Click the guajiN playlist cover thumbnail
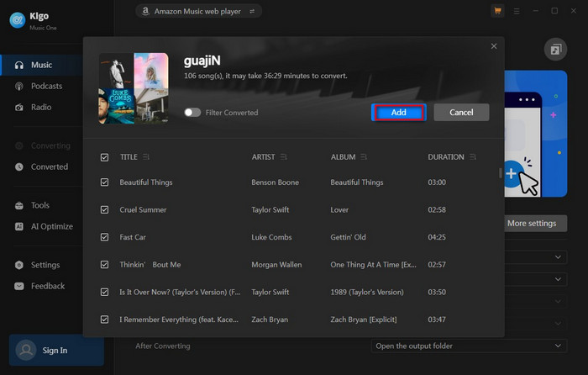Image resolution: width=588 pixels, height=375 pixels. [x=134, y=88]
